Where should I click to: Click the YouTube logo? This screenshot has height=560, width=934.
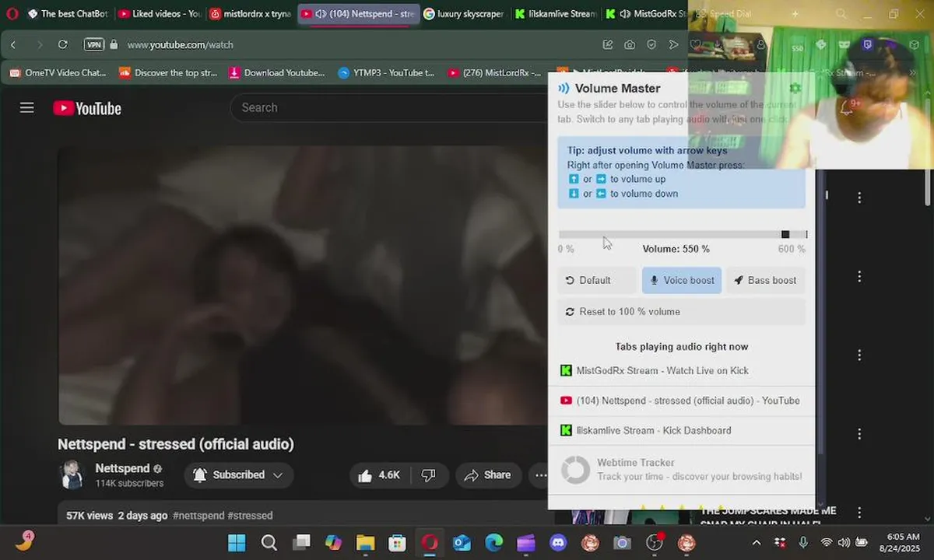pos(87,108)
